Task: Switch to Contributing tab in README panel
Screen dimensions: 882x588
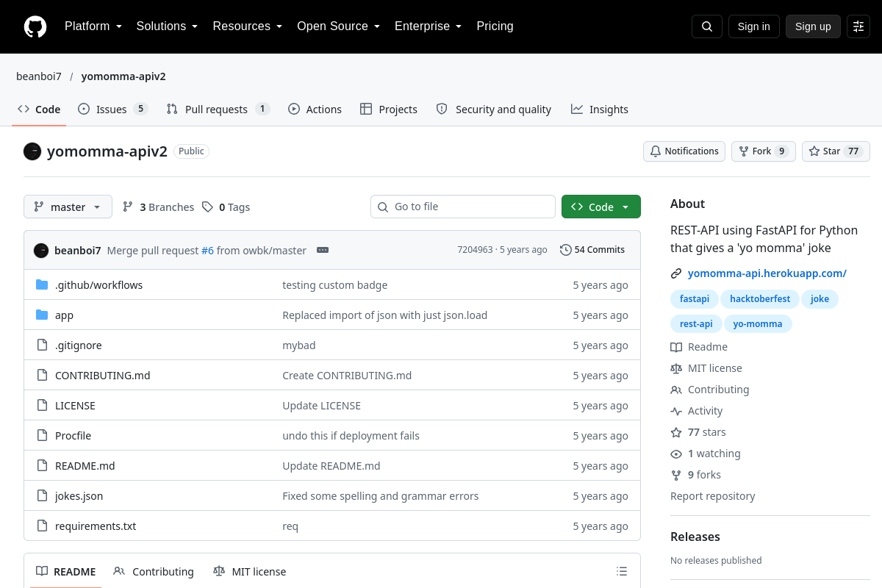Action: click(x=154, y=571)
